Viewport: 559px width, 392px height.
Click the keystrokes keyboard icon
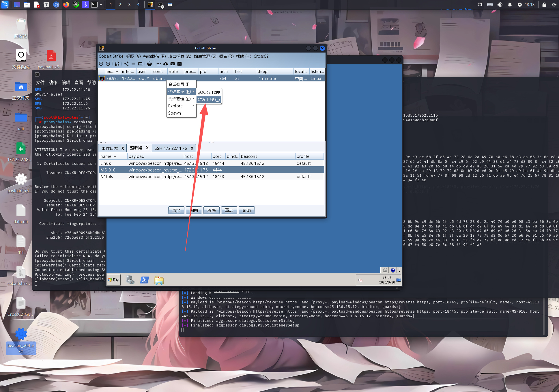(173, 64)
